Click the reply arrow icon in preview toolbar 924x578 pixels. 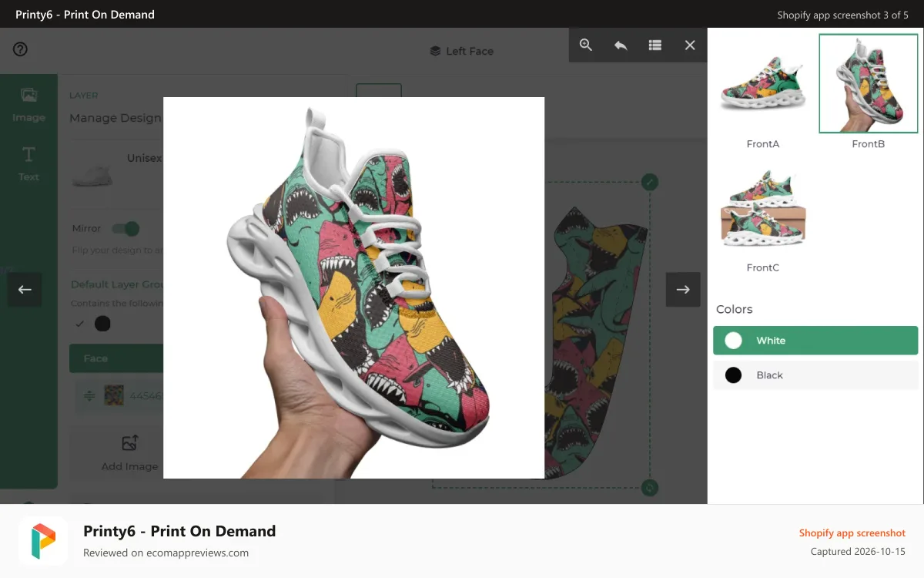621,45
